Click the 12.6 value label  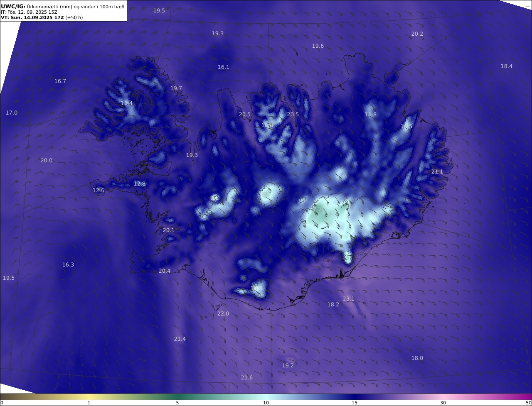coord(99,191)
